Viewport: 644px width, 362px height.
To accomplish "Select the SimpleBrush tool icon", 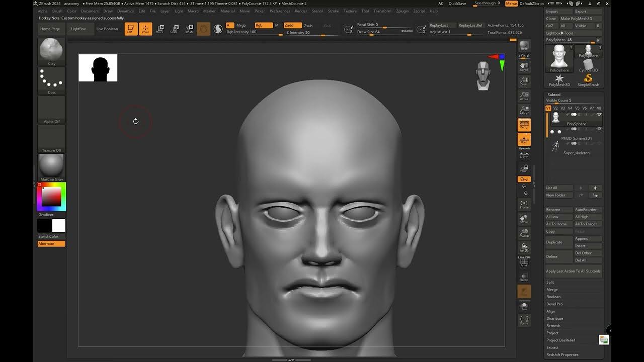I will coord(588,80).
